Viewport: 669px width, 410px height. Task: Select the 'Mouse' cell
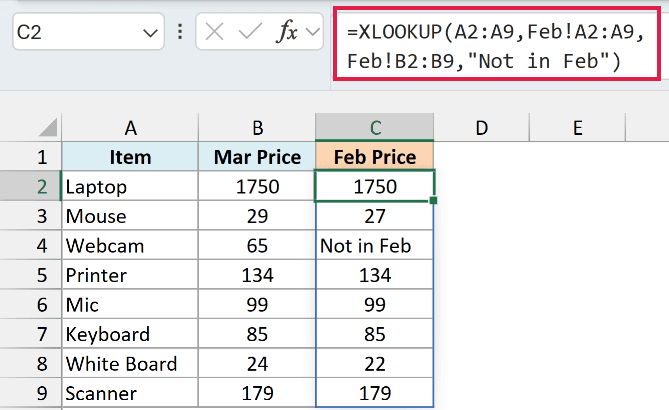click(x=130, y=216)
